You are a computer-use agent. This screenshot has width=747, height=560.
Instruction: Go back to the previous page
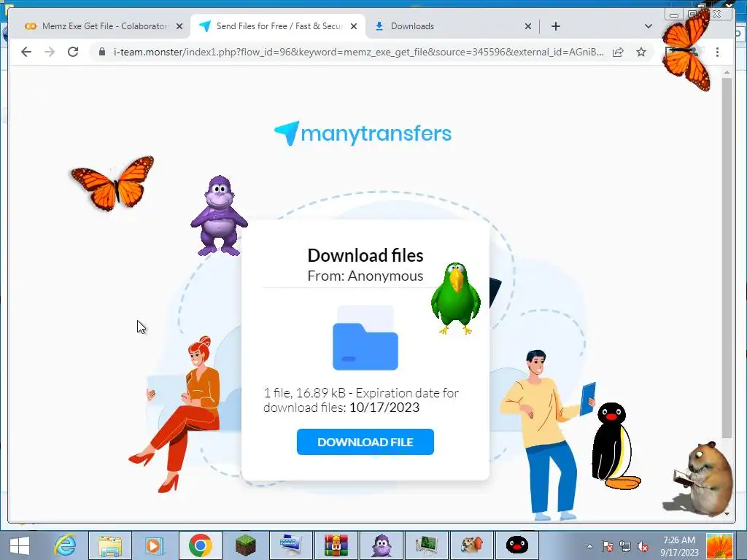coord(26,52)
